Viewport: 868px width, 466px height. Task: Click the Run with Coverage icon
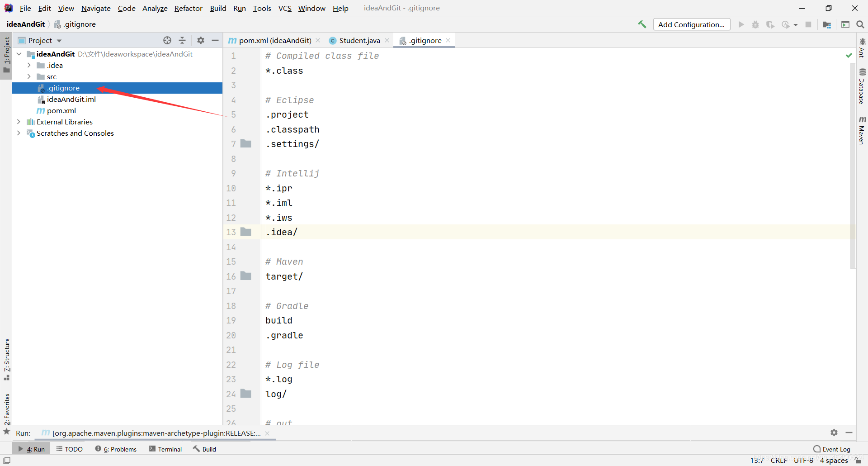[x=770, y=24]
